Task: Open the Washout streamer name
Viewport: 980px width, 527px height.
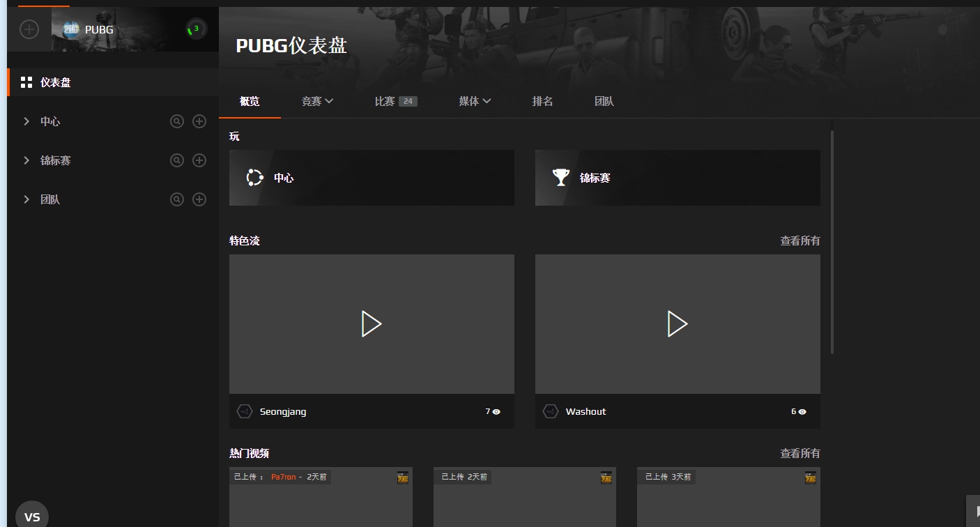Action: tap(586, 411)
